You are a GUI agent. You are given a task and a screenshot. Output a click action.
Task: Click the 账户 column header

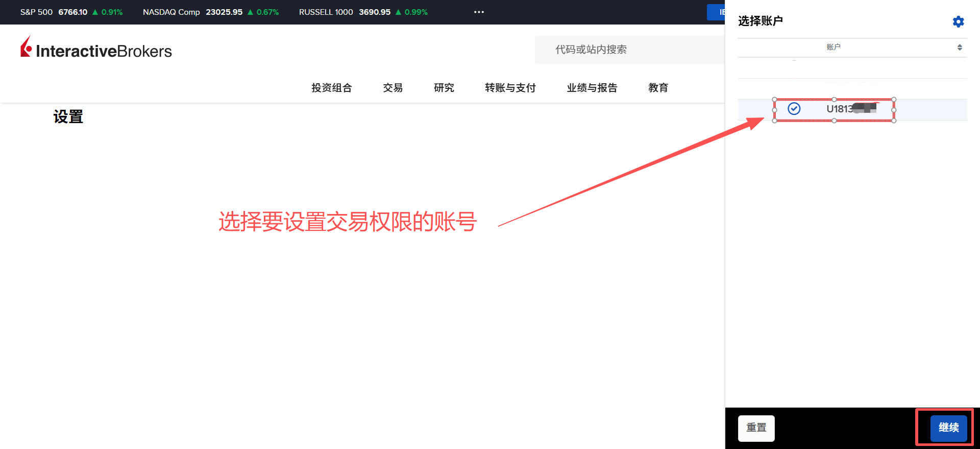pos(833,47)
